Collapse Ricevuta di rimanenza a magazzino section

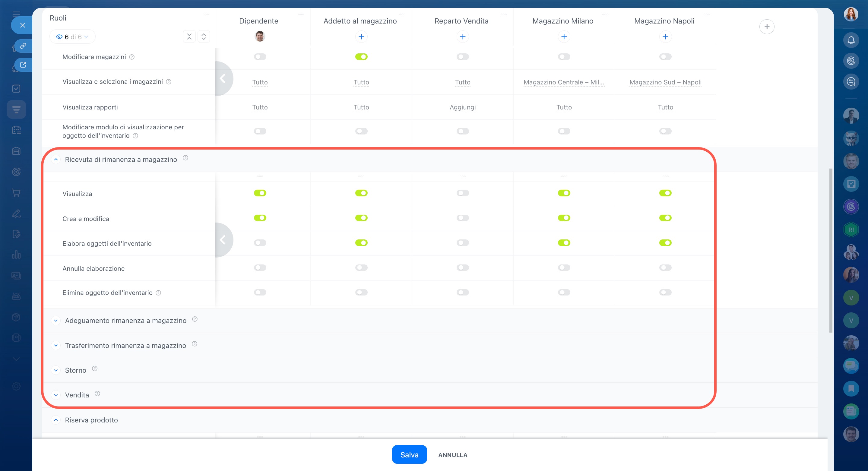click(x=56, y=159)
